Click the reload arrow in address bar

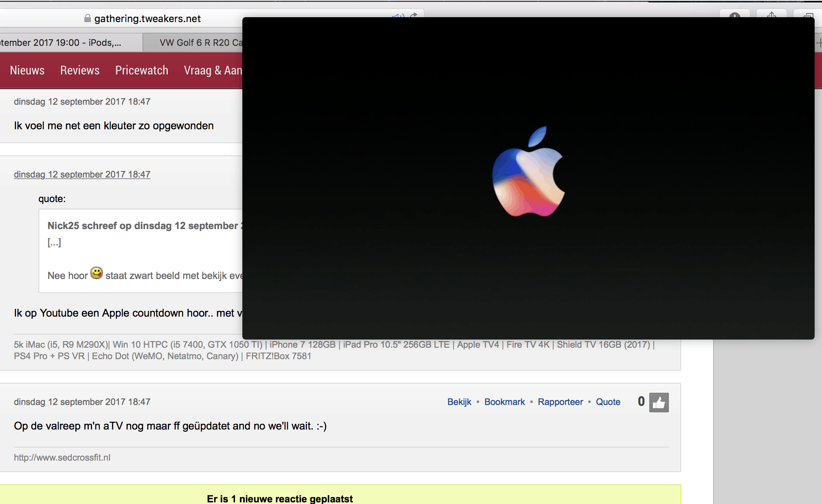point(414,16)
